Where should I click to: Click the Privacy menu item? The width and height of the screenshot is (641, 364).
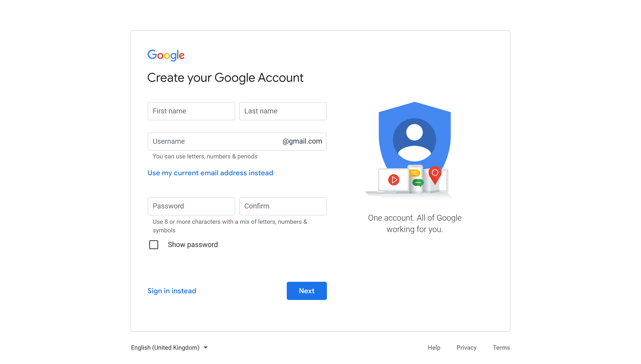coord(466,347)
